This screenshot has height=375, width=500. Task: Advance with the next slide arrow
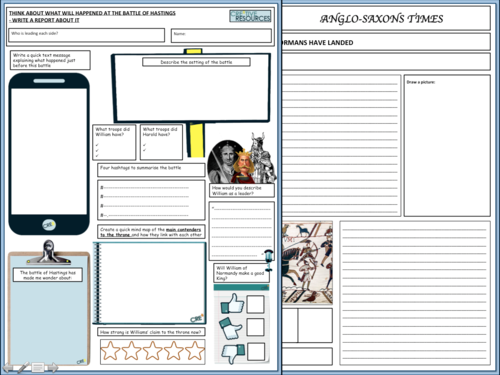coord(53,367)
